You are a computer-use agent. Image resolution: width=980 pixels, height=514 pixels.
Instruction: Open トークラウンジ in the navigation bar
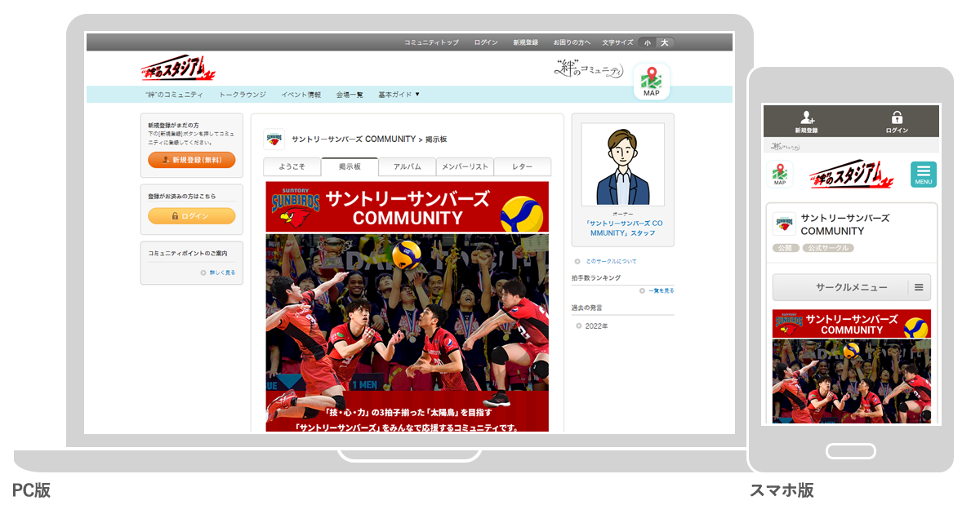coord(243,95)
